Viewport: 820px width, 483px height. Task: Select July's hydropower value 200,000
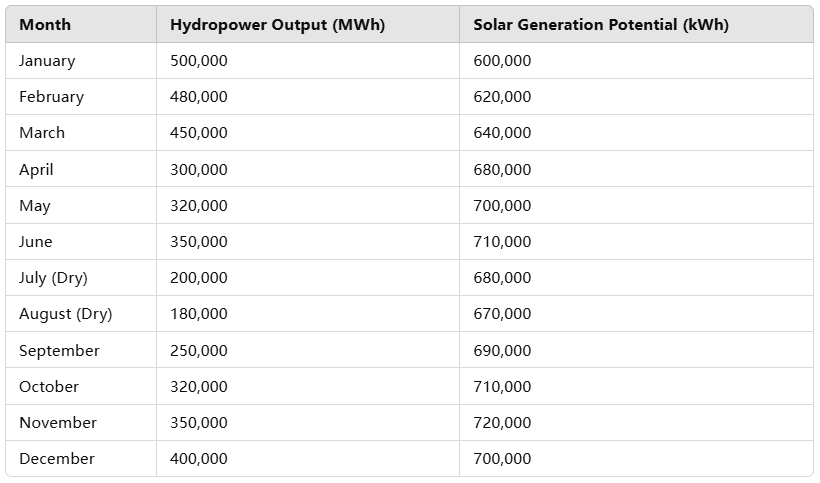199,278
